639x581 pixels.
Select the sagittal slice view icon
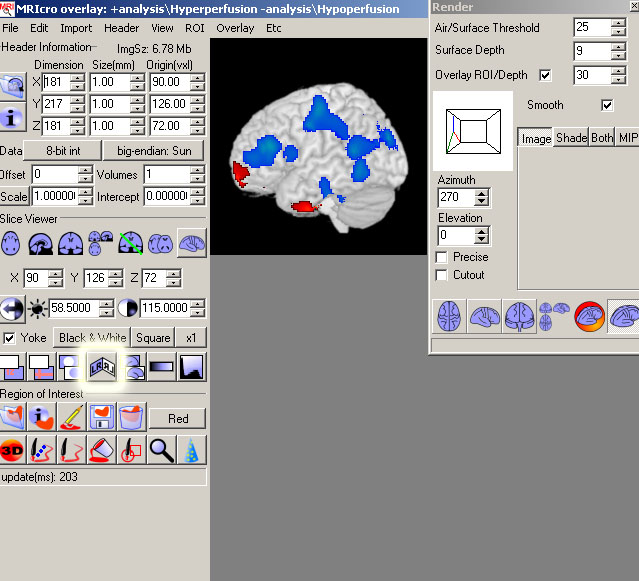[x=41, y=243]
